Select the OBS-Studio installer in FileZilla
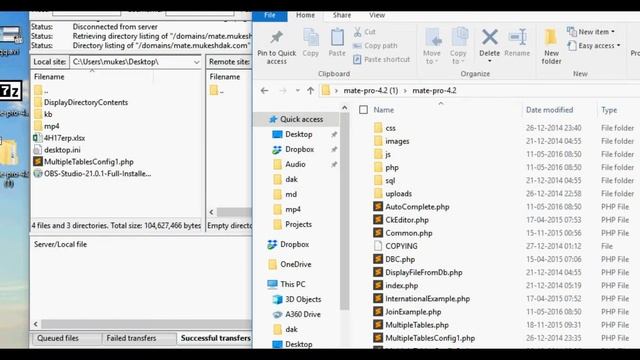 point(92,173)
